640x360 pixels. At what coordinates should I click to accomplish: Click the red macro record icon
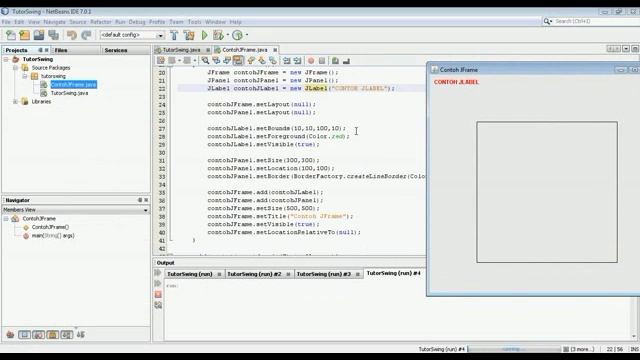coord(311,61)
